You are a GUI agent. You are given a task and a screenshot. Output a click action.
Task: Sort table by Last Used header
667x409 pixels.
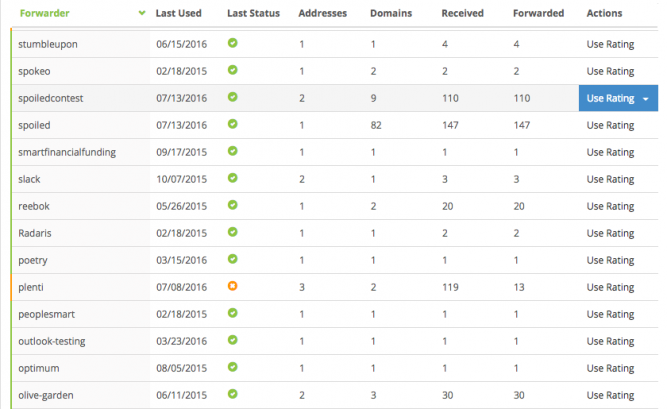click(x=178, y=13)
